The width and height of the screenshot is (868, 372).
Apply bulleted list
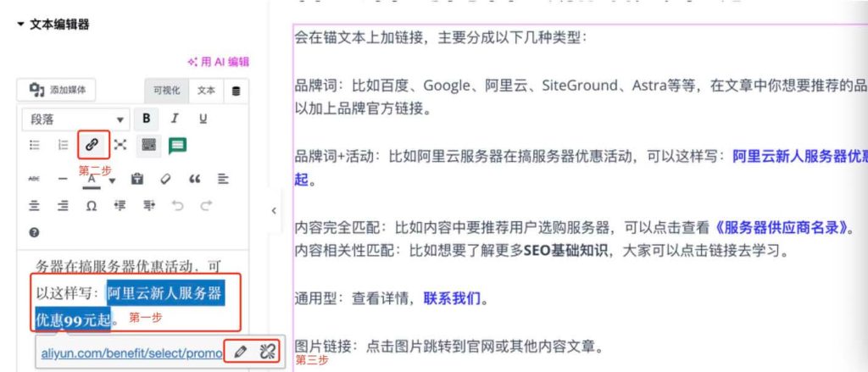pos(34,145)
